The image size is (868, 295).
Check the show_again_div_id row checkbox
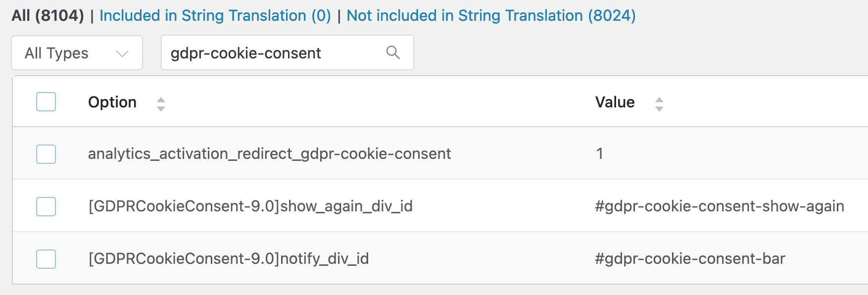pos(46,206)
